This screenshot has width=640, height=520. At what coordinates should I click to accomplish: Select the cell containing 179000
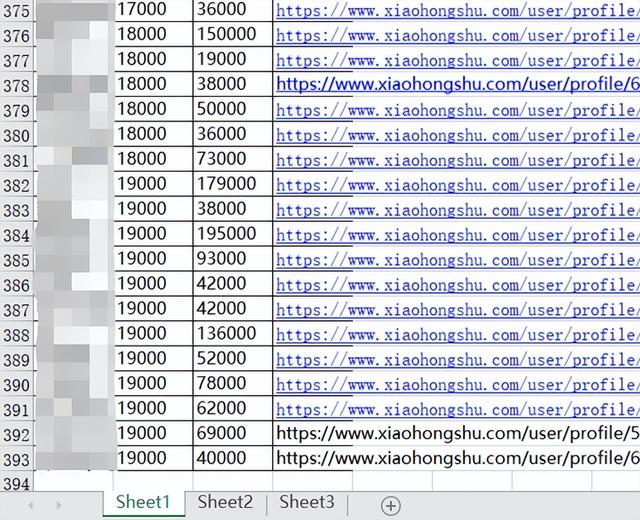point(226,184)
